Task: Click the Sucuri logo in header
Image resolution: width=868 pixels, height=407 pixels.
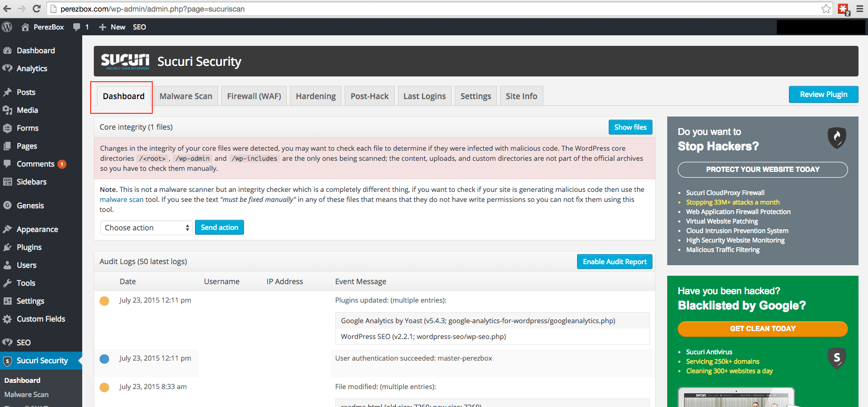Action: click(125, 61)
